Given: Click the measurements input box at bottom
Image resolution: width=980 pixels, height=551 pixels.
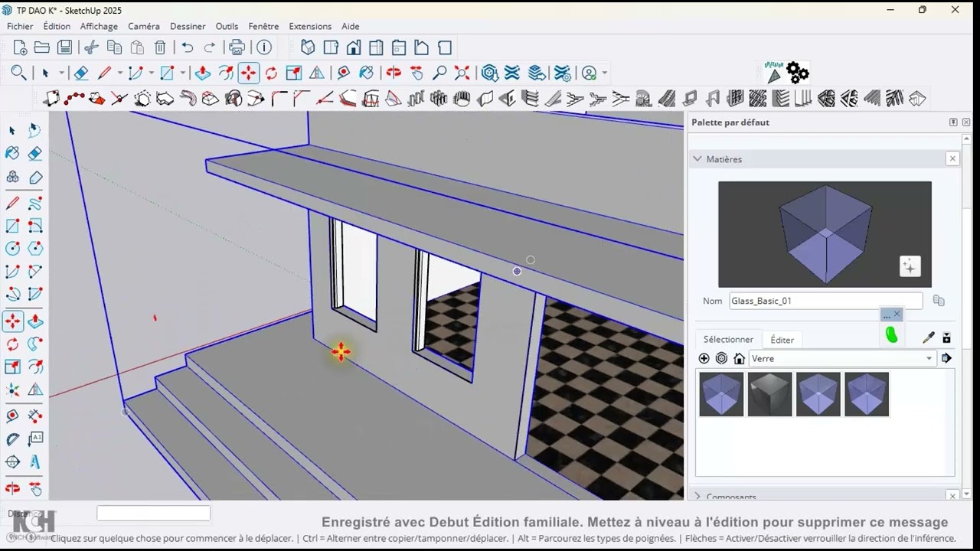Looking at the screenshot, I should (x=153, y=514).
